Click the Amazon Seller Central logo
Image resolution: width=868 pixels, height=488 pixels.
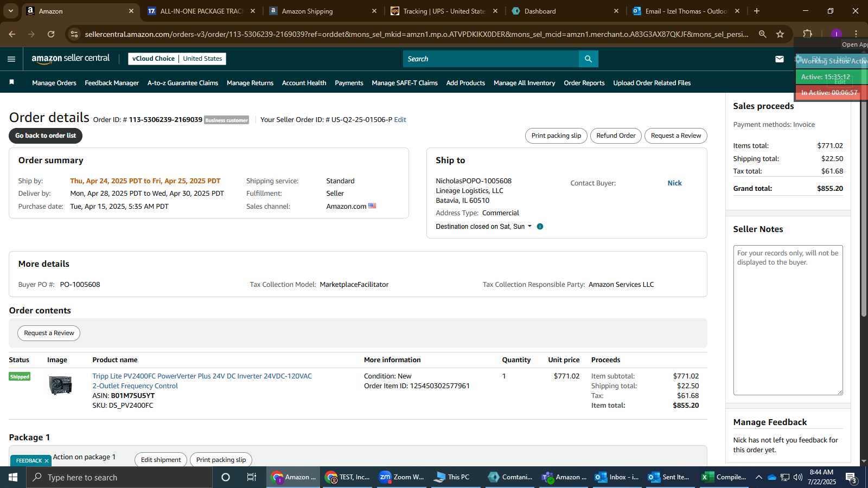coord(71,59)
